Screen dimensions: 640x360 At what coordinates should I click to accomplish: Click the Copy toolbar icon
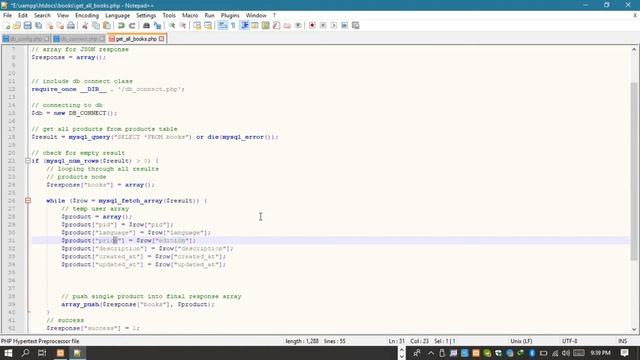[96, 25]
